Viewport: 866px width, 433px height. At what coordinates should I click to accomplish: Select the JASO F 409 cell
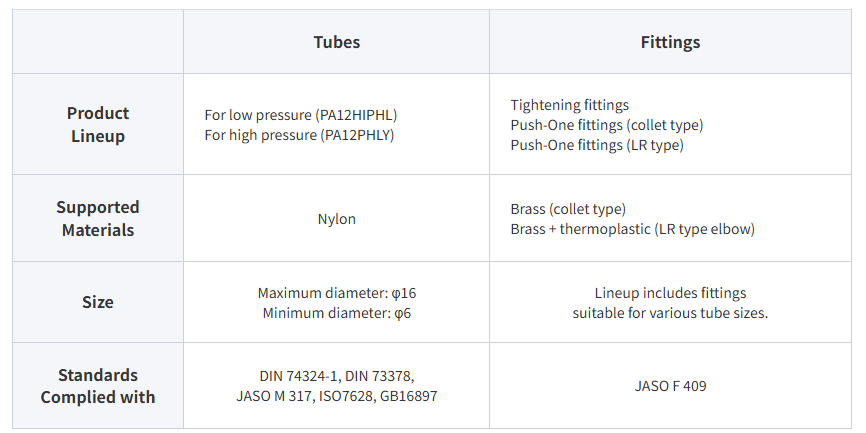670,386
